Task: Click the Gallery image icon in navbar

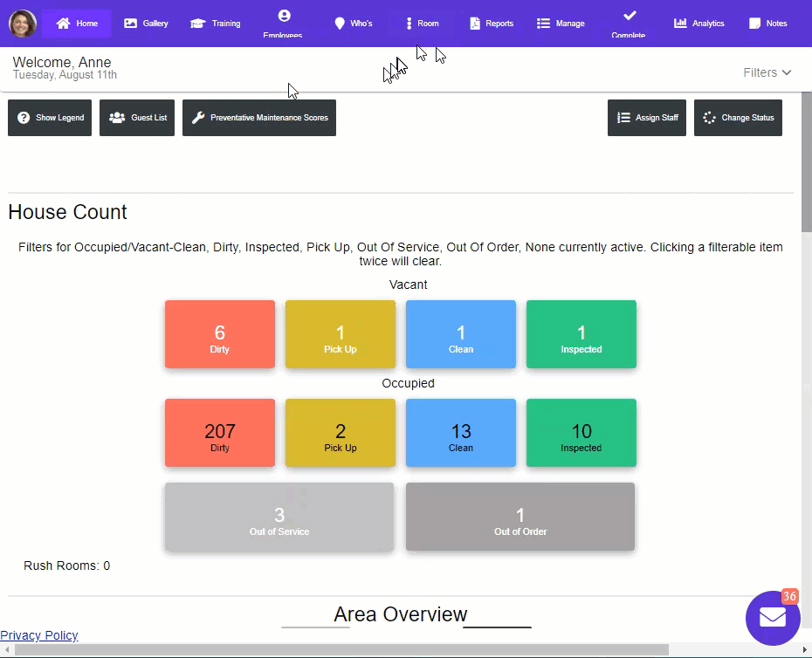Action: (x=131, y=24)
